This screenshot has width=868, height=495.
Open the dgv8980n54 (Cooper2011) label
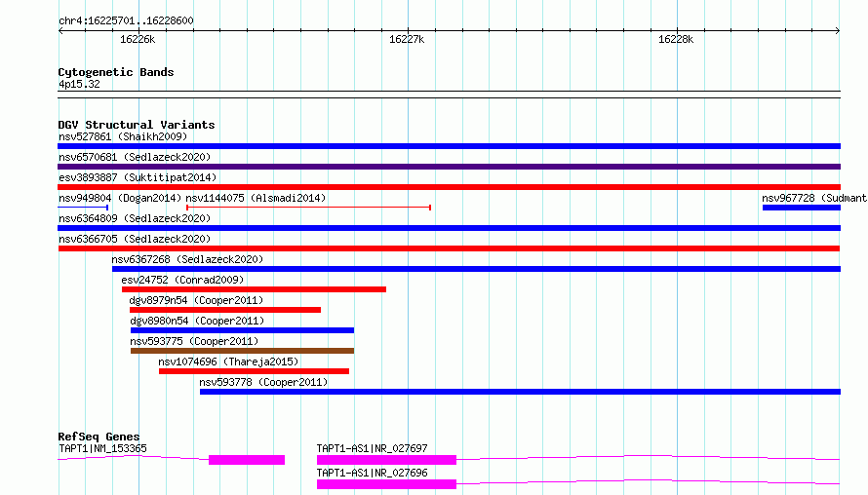(x=197, y=321)
